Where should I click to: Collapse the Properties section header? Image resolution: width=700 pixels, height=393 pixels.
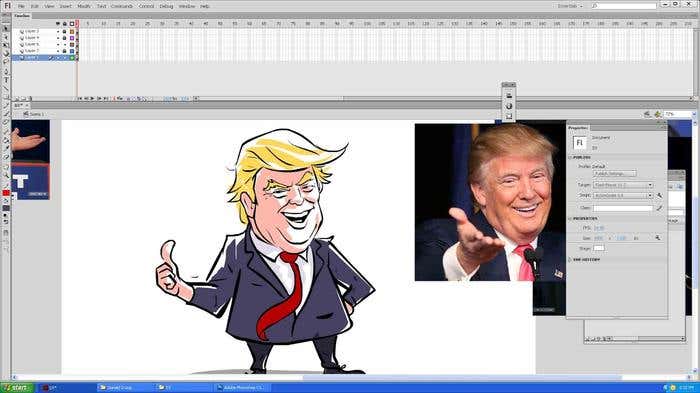tap(570, 218)
